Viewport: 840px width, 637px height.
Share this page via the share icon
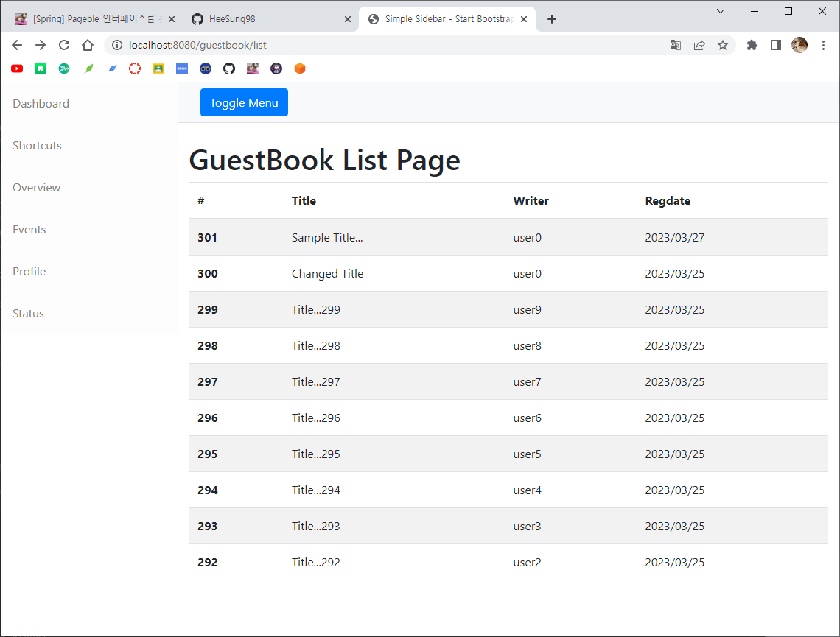[x=699, y=45]
